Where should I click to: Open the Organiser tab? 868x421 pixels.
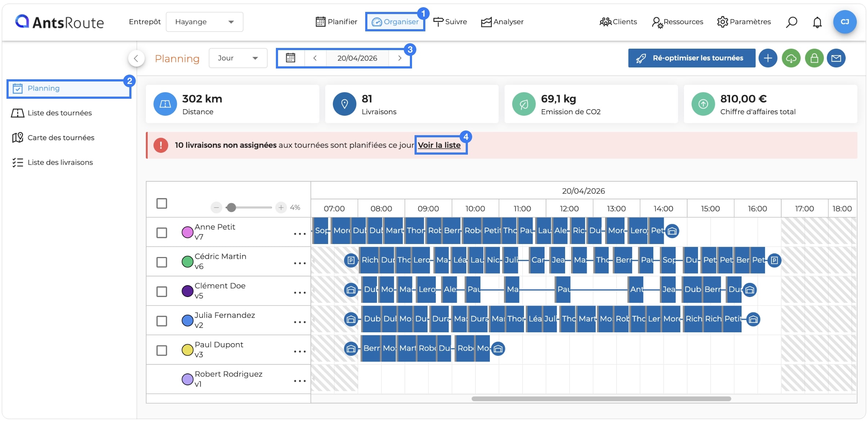point(395,22)
